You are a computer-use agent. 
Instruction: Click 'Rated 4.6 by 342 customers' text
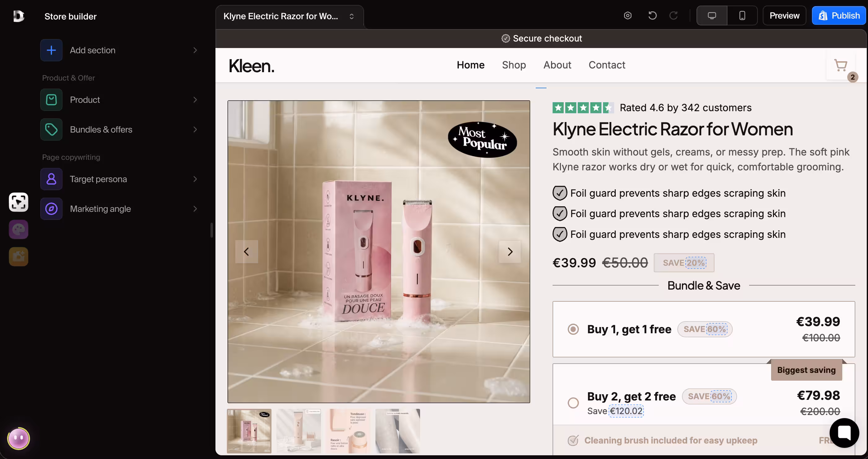[x=686, y=107]
